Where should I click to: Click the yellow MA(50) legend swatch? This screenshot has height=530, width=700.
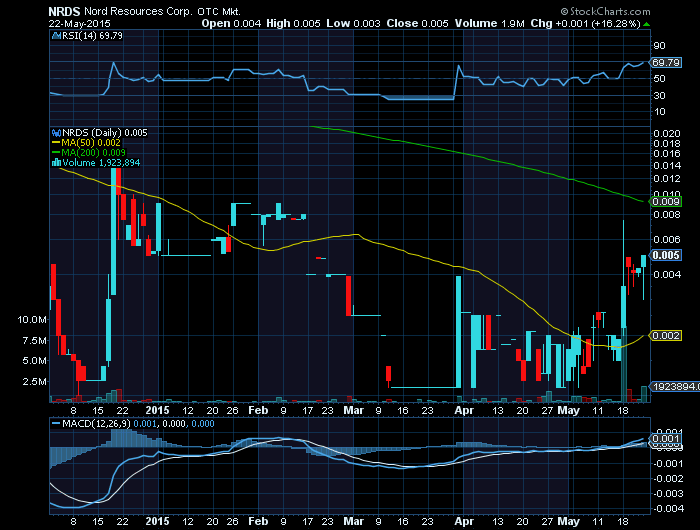point(53,142)
